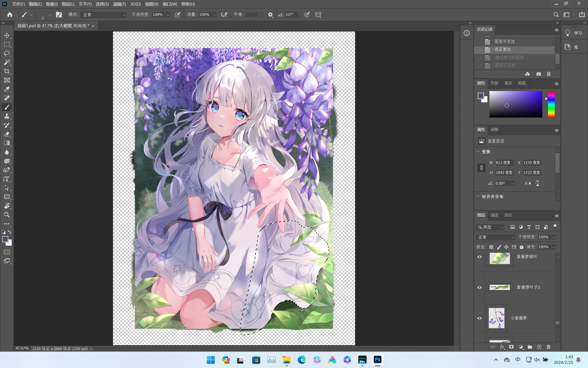Open layer filter 类型 dropdown
The width and height of the screenshot is (588, 368).
click(x=490, y=227)
